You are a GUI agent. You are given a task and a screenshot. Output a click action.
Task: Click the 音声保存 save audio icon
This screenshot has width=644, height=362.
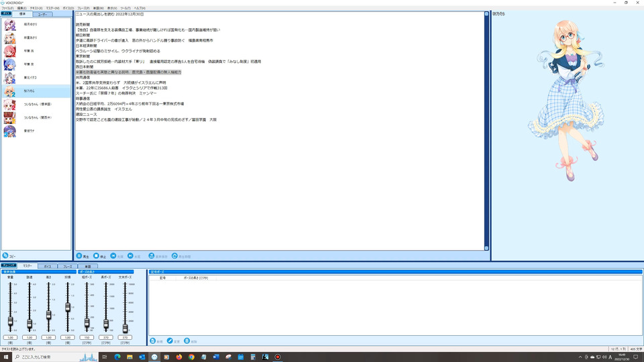pyautogui.click(x=151, y=255)
